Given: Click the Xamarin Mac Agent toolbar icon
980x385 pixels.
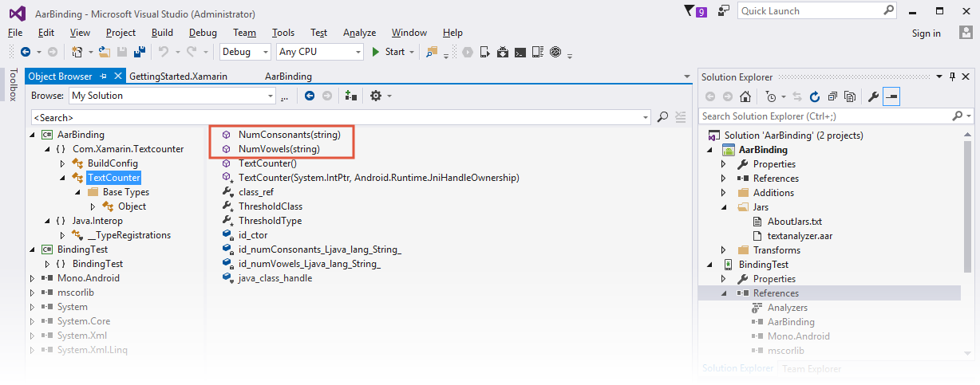Looking at the screenshot, I should 555,52.
